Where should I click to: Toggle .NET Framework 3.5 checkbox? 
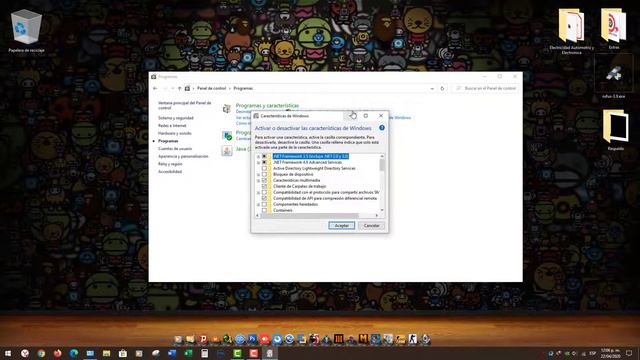[264, 156]
